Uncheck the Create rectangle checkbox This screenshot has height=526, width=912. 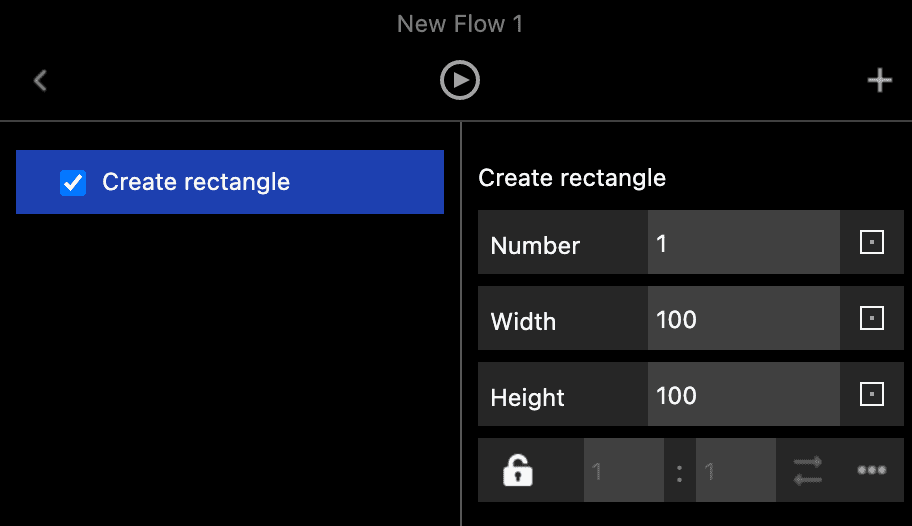tap(73, 182)
